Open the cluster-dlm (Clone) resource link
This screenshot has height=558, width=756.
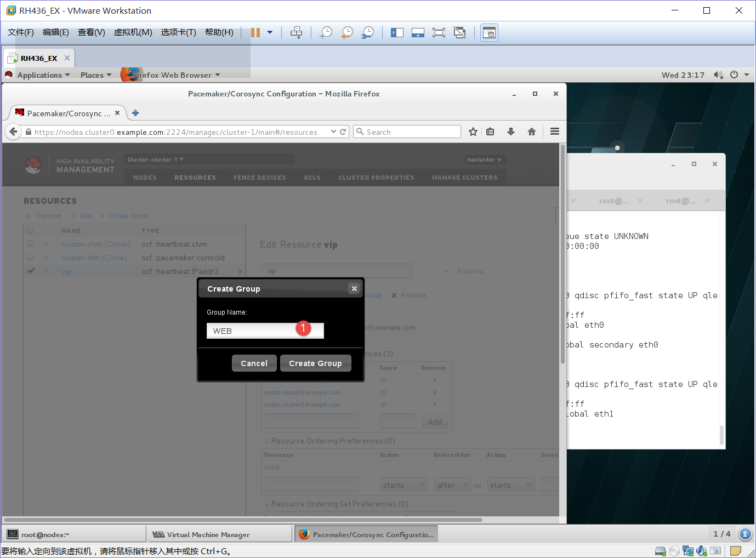click(94, 258)
